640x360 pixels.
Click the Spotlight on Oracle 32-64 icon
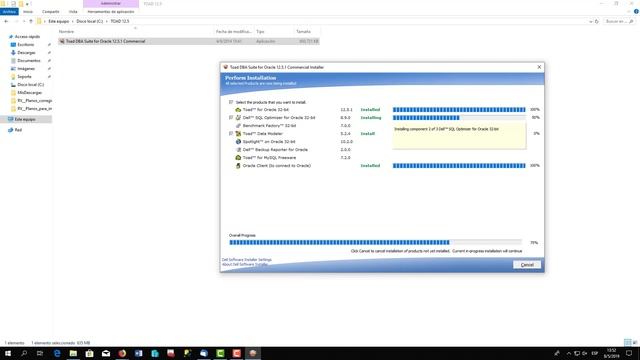(238, 142)
